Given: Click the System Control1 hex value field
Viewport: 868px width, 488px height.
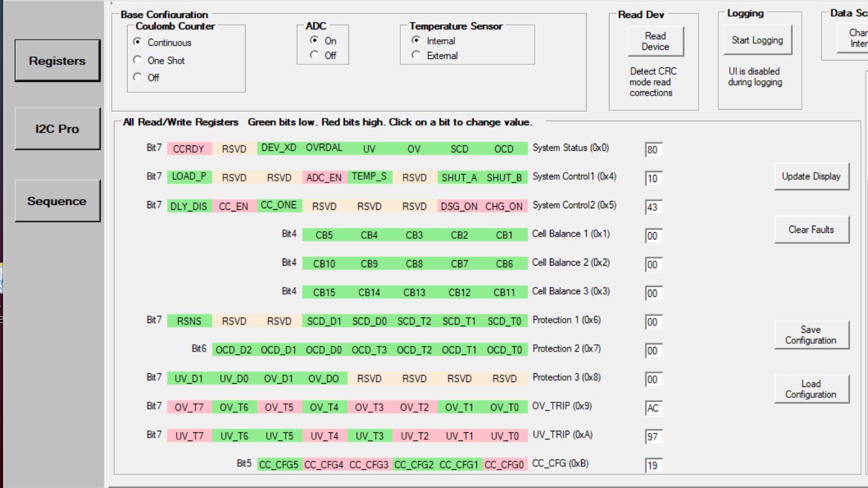Looking at the screenshot, I should pos(653,179).
